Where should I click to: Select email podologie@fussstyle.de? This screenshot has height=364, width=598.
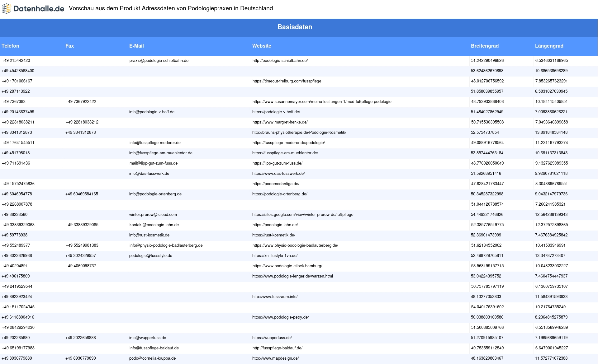click(151, 256)
